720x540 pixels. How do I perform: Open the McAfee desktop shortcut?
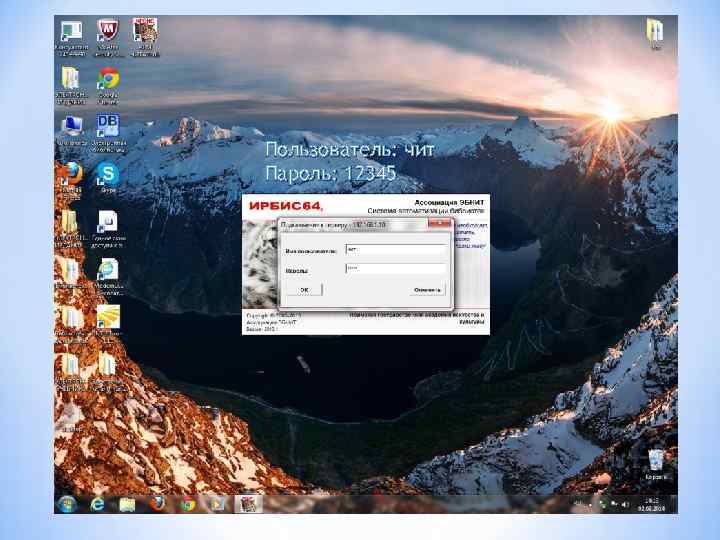[107, 37]
